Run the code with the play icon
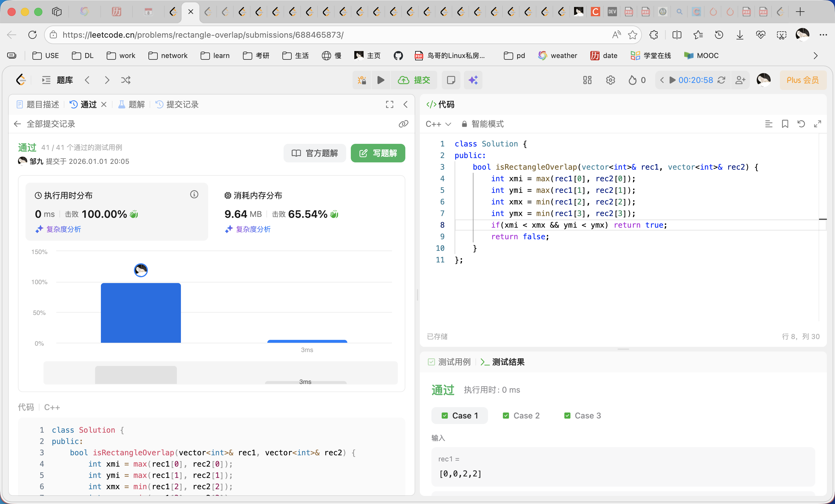Image resolution: width=835 pixels, height=504 pixels. pyautogui.click(x=381, y=80)
